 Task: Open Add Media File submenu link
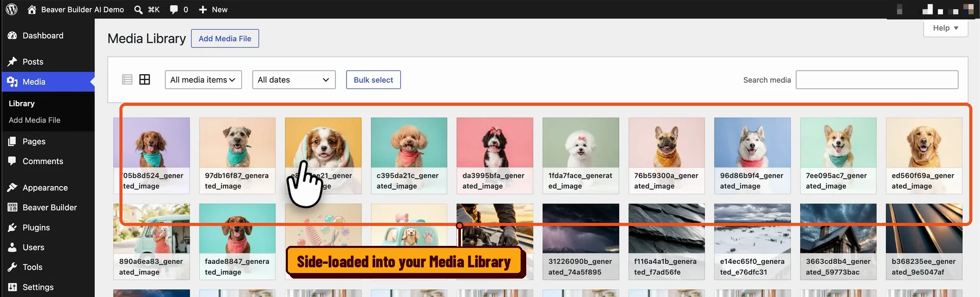(34, 120)
